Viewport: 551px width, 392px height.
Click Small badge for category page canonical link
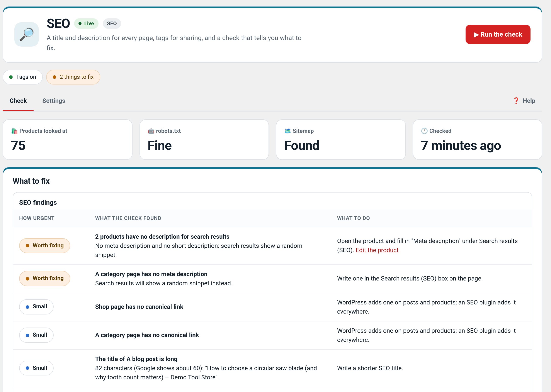tap(36, 335)
